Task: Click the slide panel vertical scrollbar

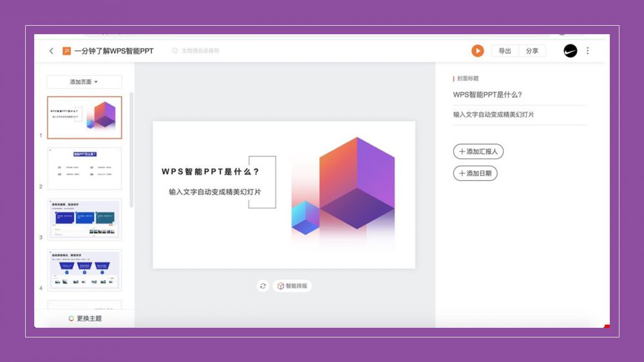Action: click(x=131, y=148)
